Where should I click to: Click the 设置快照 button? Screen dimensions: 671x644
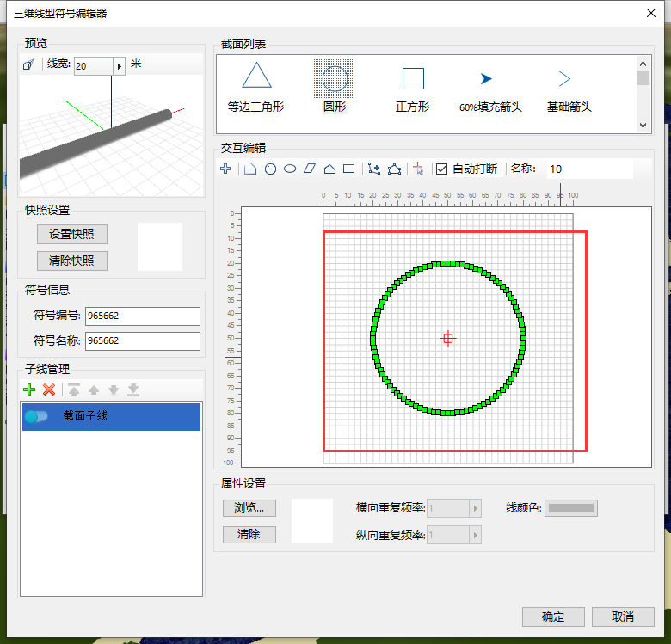coord(72,235)
